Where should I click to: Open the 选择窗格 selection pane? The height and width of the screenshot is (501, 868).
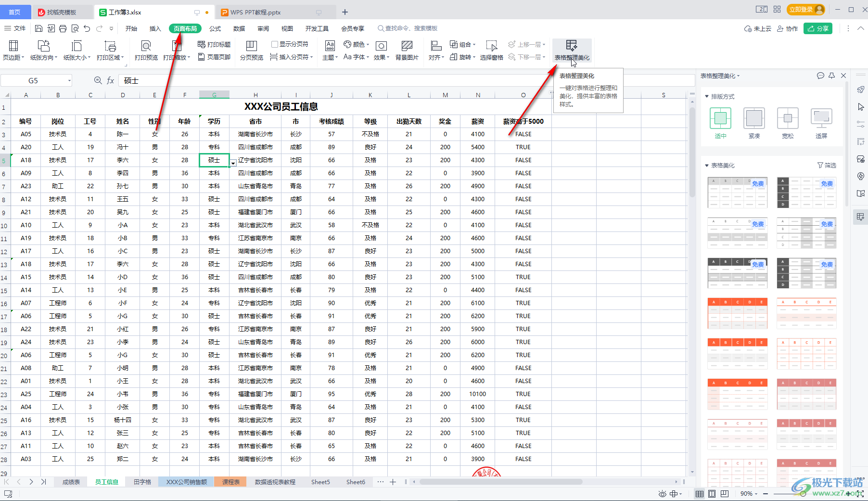pyautogui.click(x=492, y=51)
